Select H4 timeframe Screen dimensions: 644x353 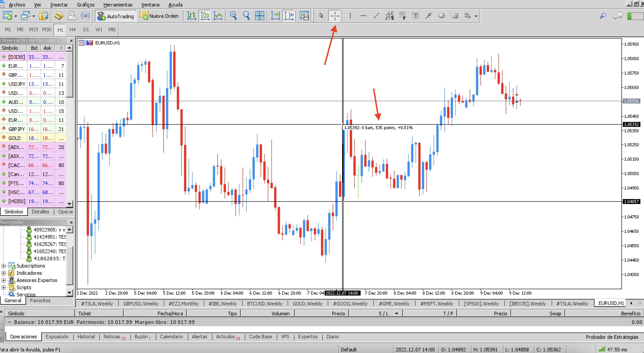pos(73,30)
